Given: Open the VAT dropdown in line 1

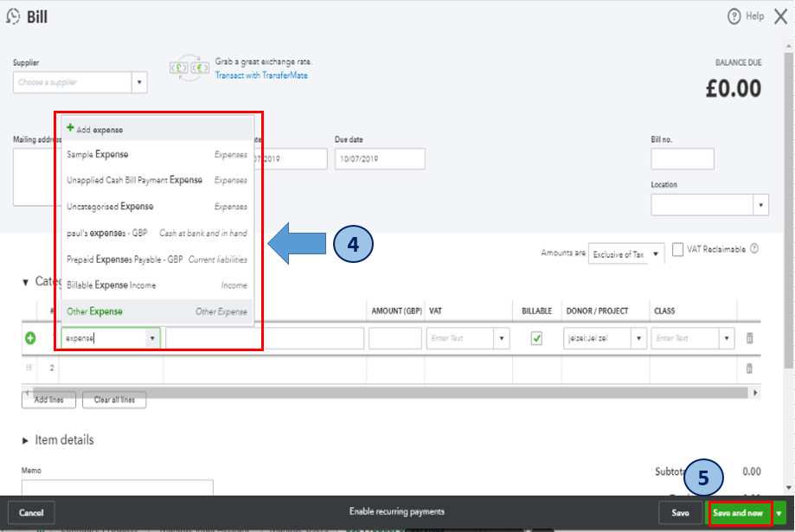Looking at the screenshot, I should click(x=502, y=338).
